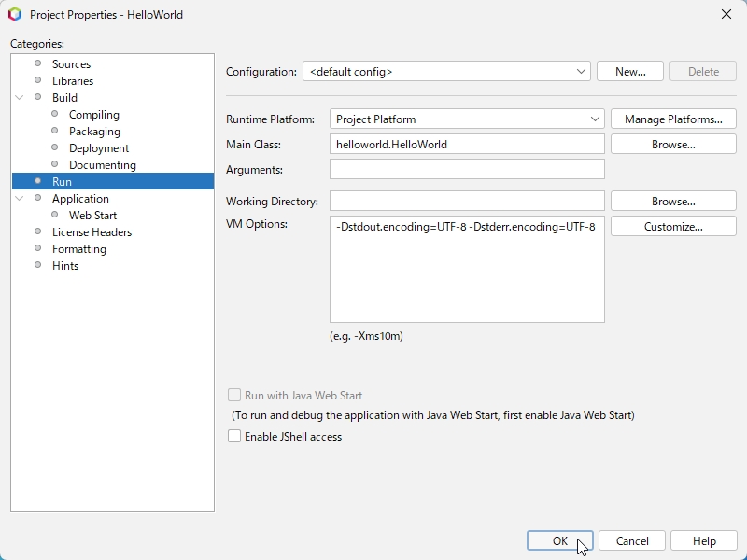Browse for the Main Class
This screenshot has height=560, width=747.
(x=673, y=144)
